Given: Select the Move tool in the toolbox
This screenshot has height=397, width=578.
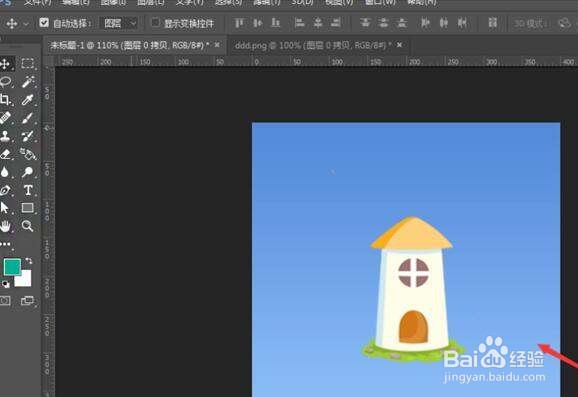Looking at the screenshot, I should tap(5, 64).
